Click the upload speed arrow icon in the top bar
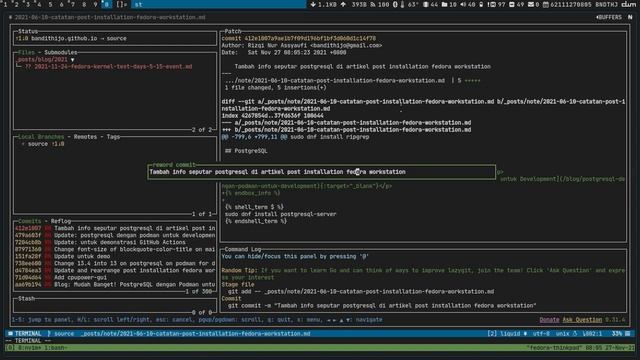Viewport: 640px width, 360px height. tap(343, 4)
